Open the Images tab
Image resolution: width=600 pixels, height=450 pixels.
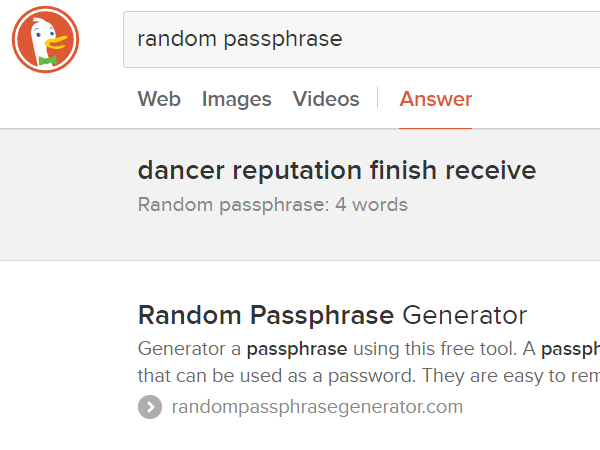pos(237,99)
